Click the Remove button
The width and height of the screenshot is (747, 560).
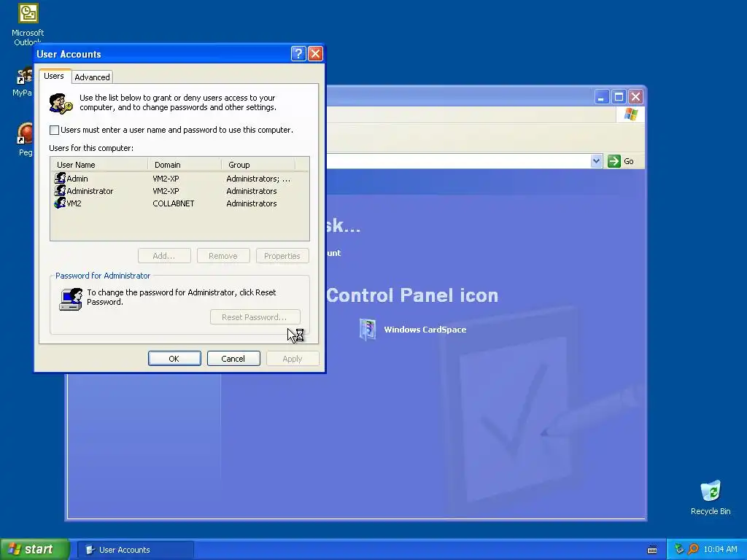pyautogui.click(x=223, y=256)
